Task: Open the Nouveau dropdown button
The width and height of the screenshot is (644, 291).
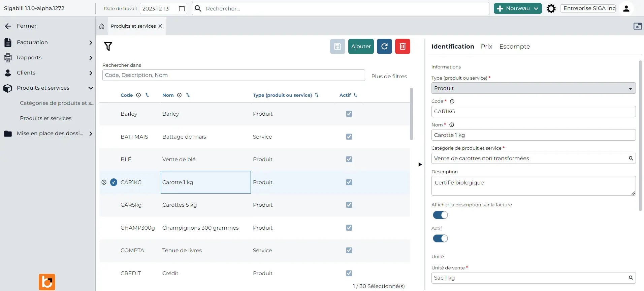Action: (518, 8)
